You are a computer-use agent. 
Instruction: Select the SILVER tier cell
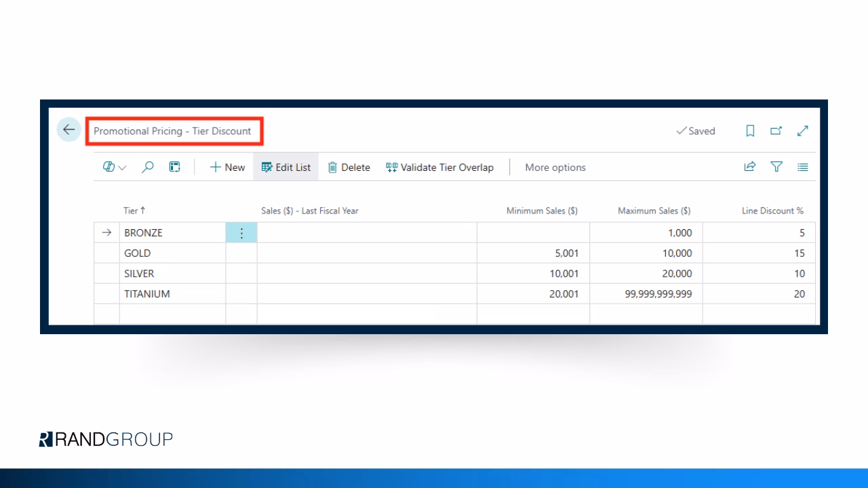[x=172, y=273]
